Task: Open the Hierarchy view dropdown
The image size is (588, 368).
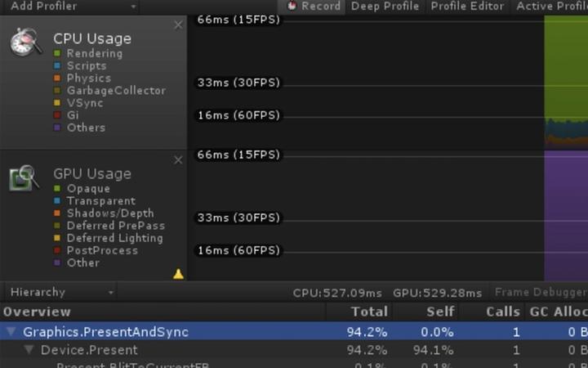Action: coord(59,292)
